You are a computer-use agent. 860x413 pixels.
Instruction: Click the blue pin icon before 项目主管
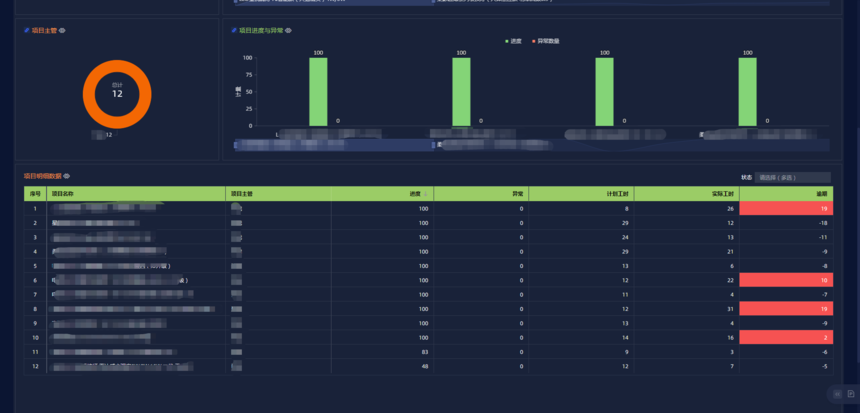[26, 30]
